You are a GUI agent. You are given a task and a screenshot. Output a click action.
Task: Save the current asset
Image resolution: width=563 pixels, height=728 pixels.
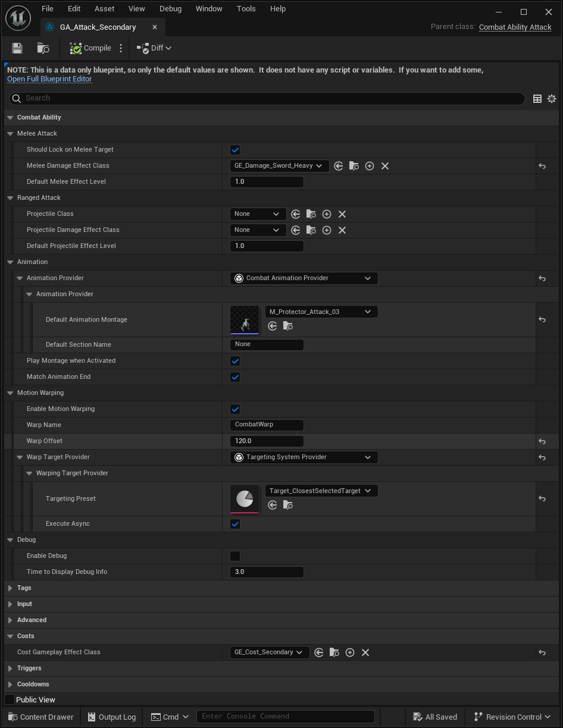click(17, 48)
